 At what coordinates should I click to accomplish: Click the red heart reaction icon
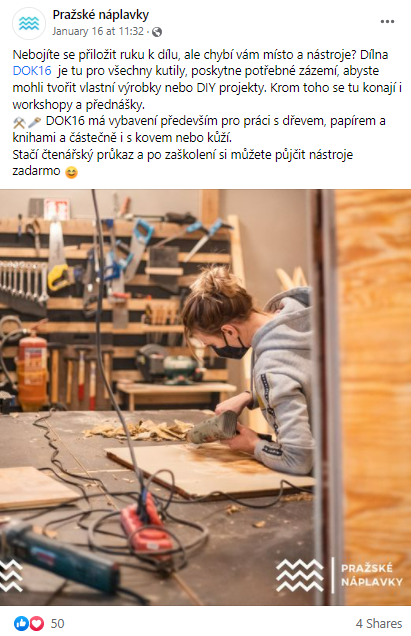click(37, 623)
